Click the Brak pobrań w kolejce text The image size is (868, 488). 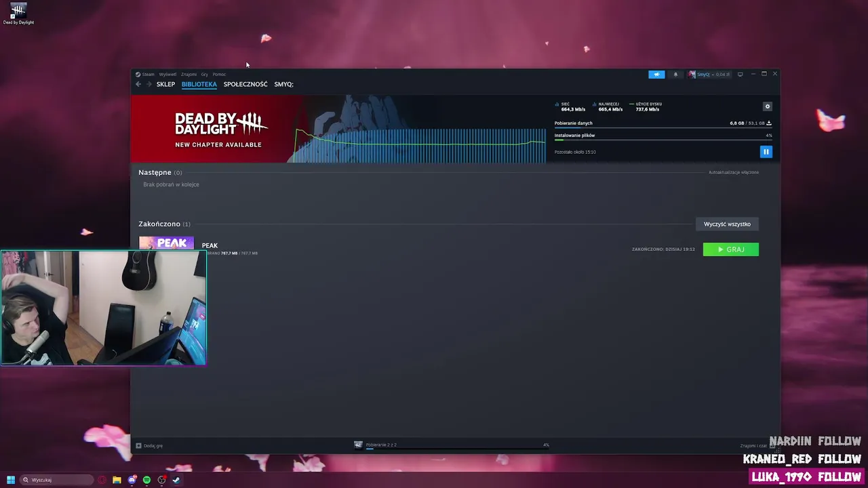tap(171, 184)
